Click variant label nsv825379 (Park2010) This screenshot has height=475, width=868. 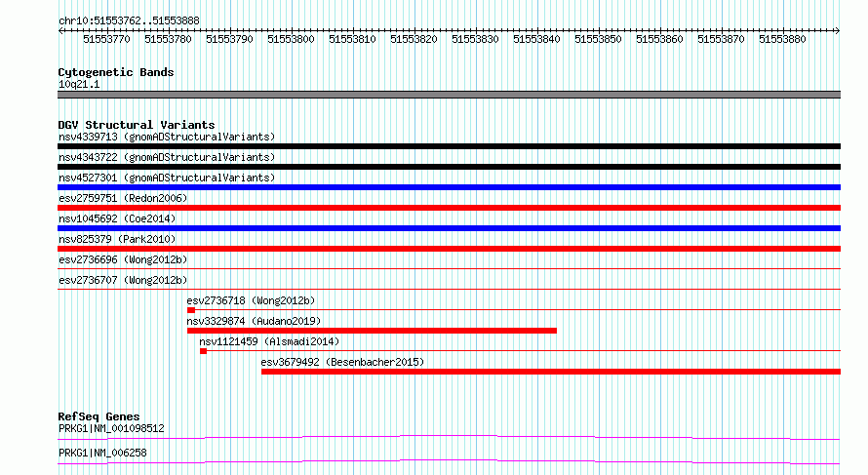117,239
